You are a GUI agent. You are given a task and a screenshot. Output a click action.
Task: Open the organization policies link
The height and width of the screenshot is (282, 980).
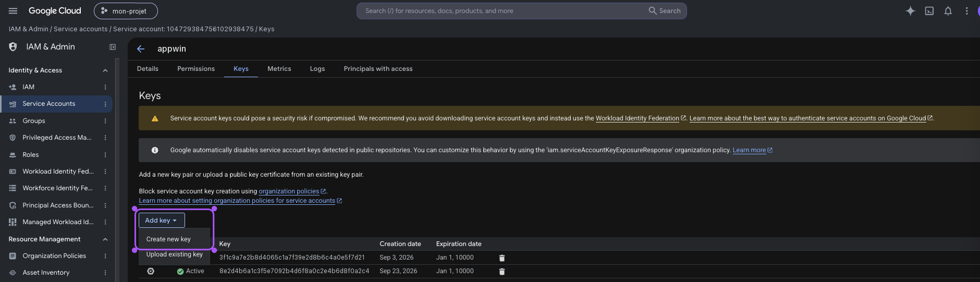(292, 191)
